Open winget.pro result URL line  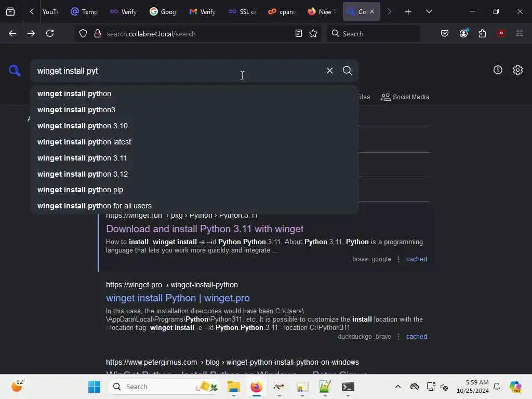tap(171, 285)
